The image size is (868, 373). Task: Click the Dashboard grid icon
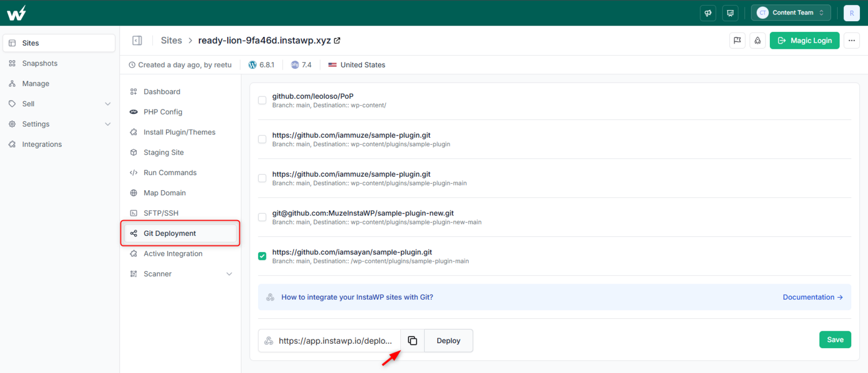(x=133, y=92)
